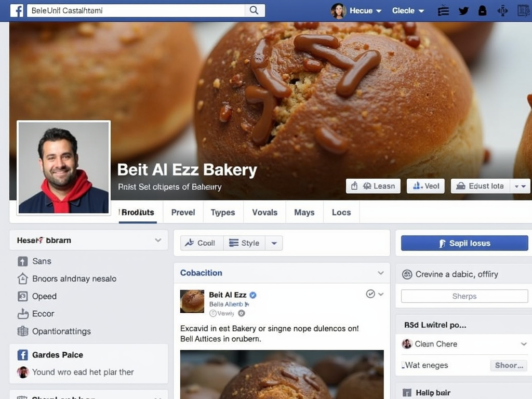Open notifications via the lock icon in navbar
The height and width of the screenshot is (399, 532).
[482, 10]
